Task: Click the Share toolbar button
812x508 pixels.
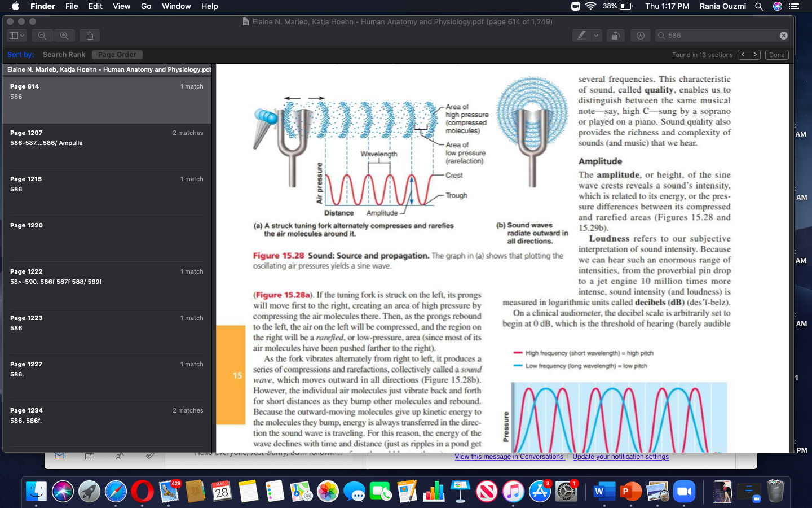Action: (90, 36)
